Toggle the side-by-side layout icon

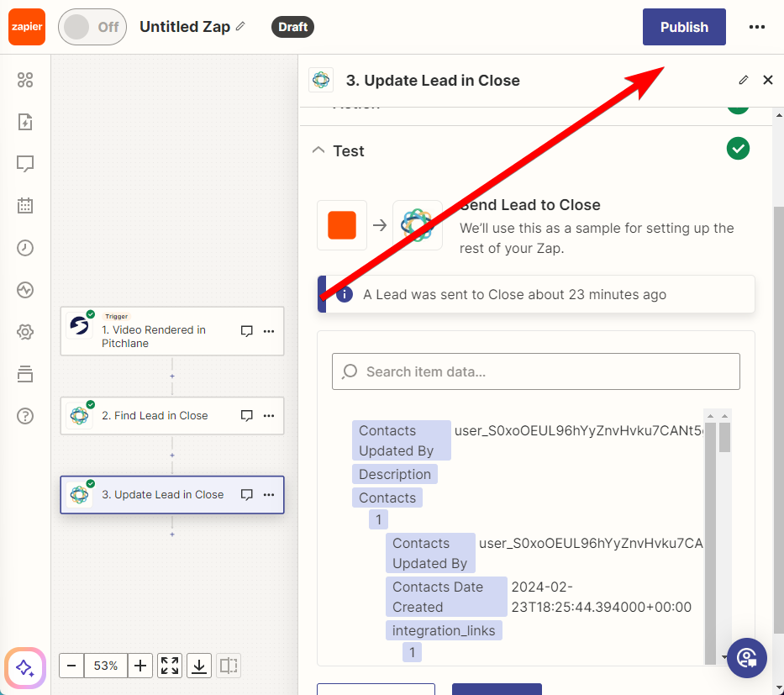(229, 666)
